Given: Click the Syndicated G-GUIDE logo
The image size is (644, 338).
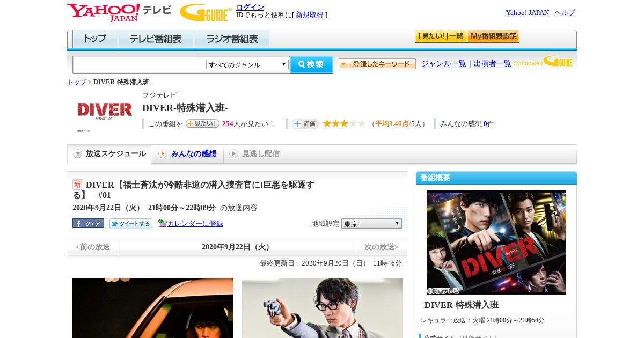Looking at the screenshot, I should [543, 61].
